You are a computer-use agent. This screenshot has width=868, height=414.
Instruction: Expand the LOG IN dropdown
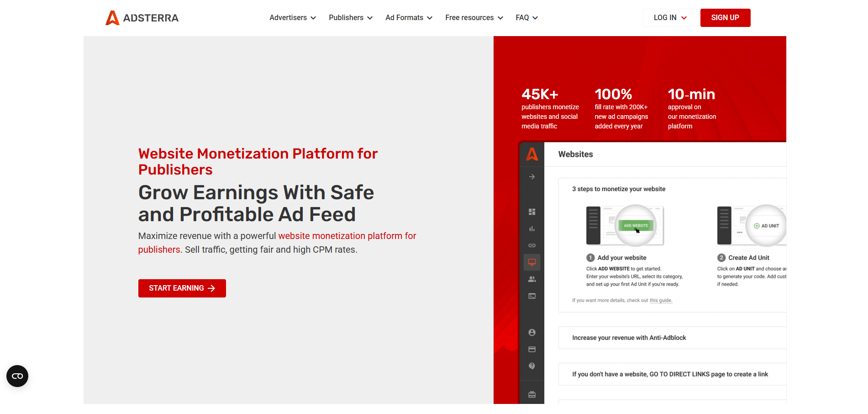pyautogui.click(x=670, y=18)
